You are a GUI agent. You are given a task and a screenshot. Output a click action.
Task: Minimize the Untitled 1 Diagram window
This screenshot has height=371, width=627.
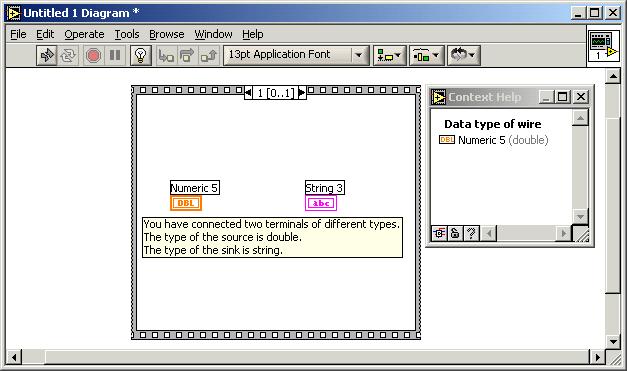coord(578,13)
